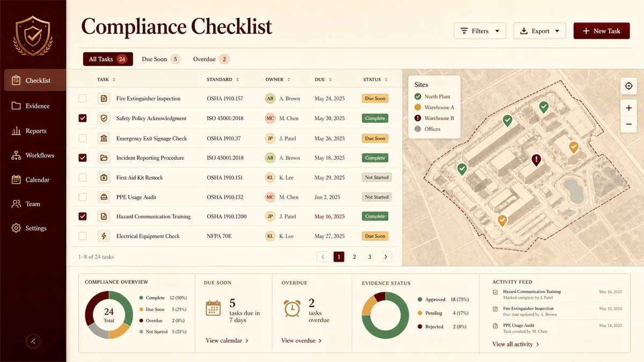Viewport: 644px width, 362px height.
Task: Select the All Tasks tab
Action: (x=108, y=59)
